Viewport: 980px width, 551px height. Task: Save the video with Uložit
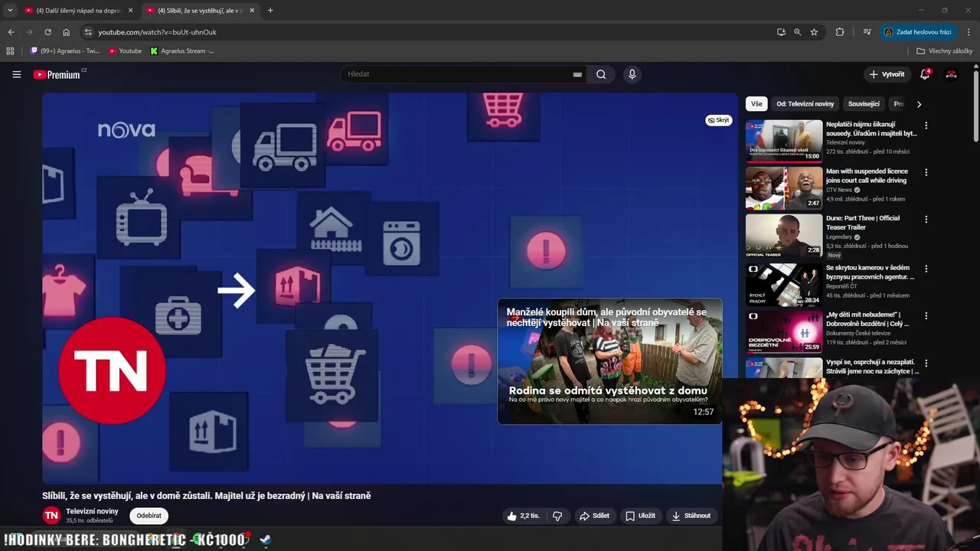640,516
